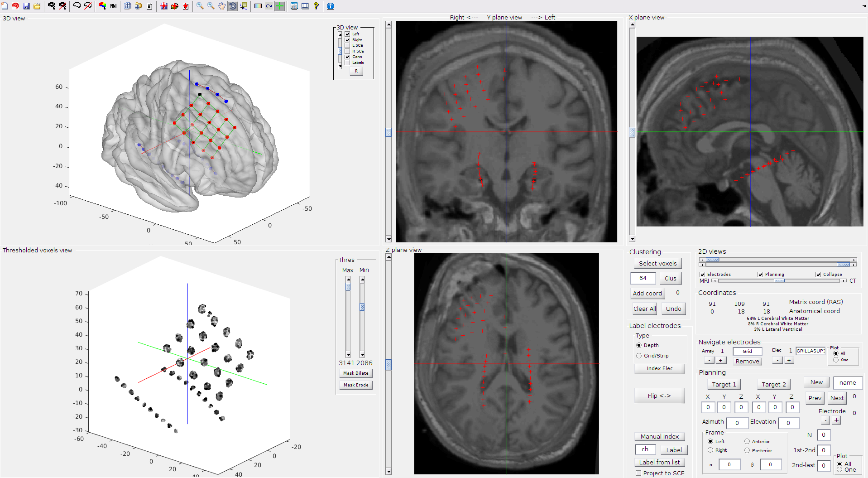
Task: Click the Mask Dilate button
Action: (355, 373)
